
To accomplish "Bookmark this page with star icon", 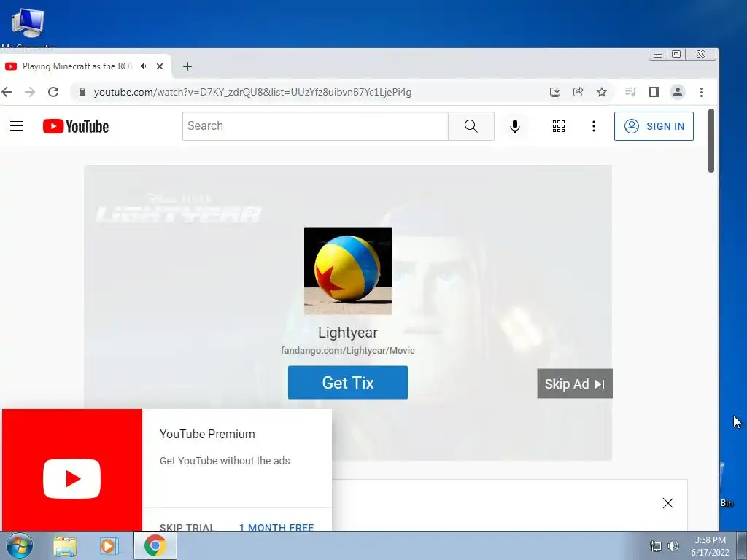I will [x=602, y=92].
